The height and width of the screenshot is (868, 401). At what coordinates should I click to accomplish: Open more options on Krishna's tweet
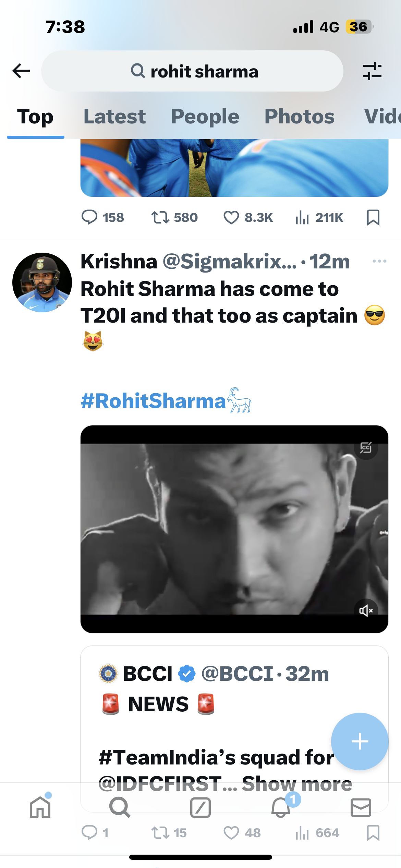tap(379, 261)
